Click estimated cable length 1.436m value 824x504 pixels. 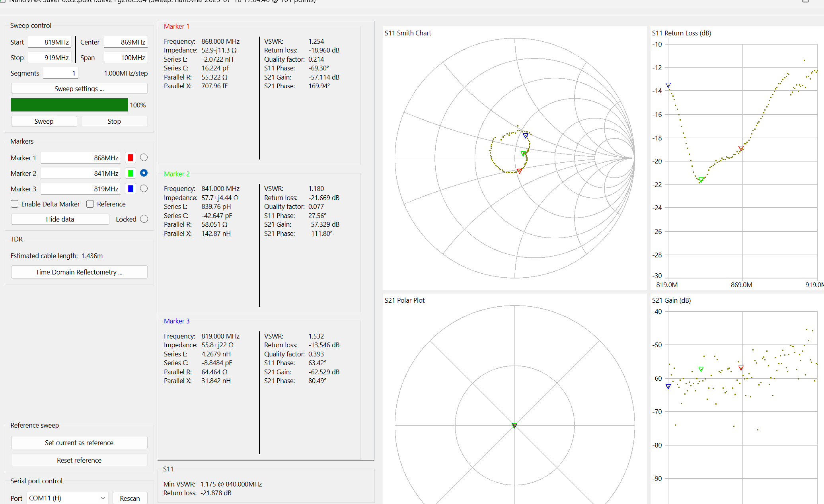tap(92, 256)
